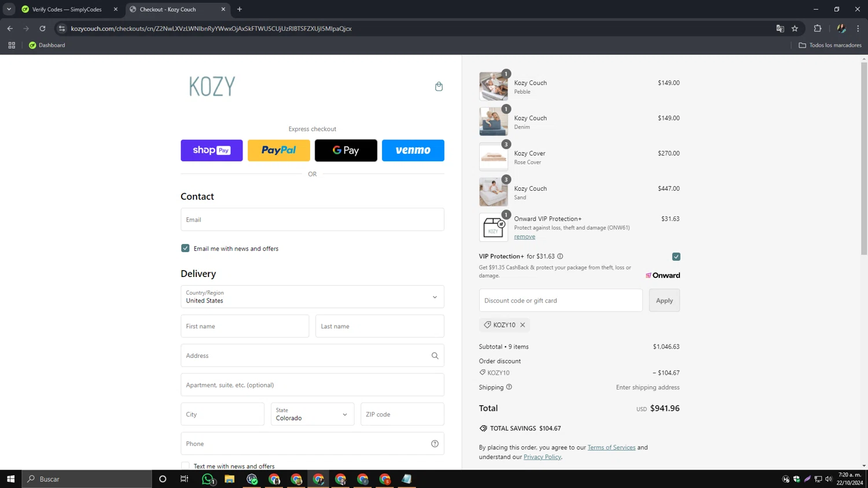Open Todos los marcadores folder
This screenshot has height=488, width=868.
point(830,45)
